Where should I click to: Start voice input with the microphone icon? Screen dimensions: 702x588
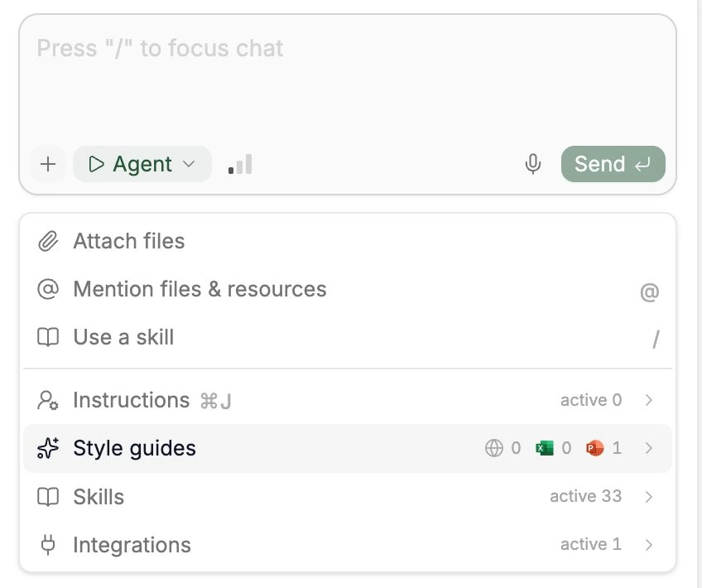click(532, 164)
